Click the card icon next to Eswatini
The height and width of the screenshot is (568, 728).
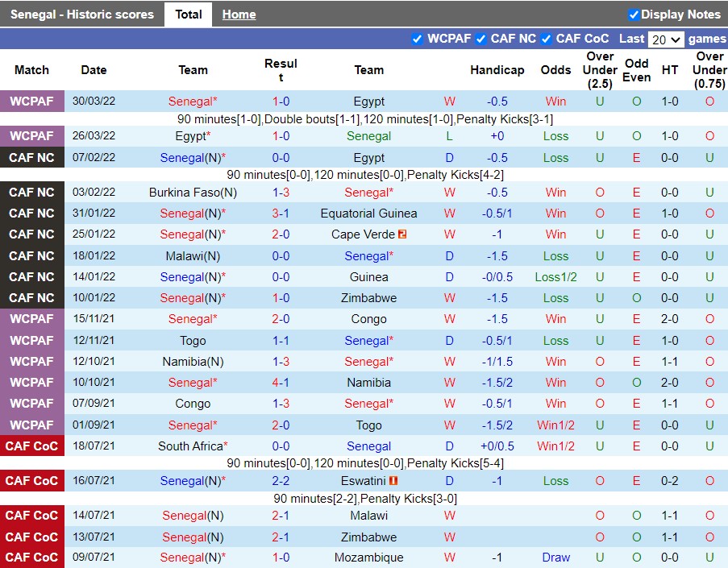[394, 481]
